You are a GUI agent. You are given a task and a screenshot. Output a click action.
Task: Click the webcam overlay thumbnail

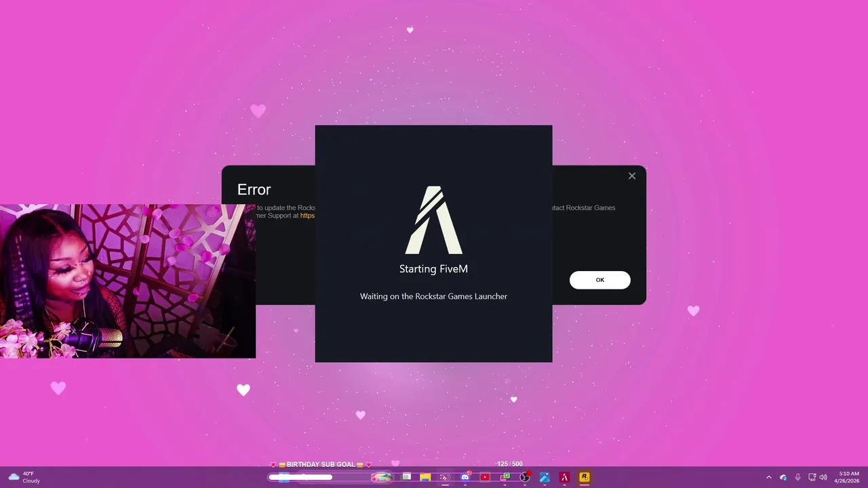coord(127,281)
